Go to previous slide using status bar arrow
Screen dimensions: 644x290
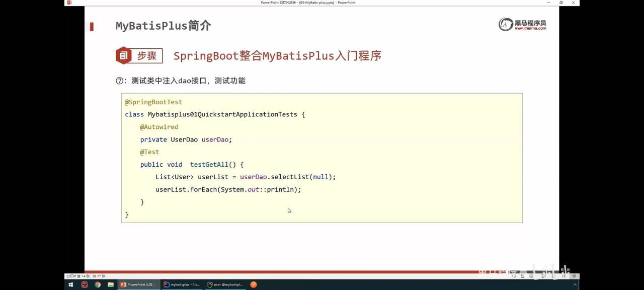click(514, 276)
